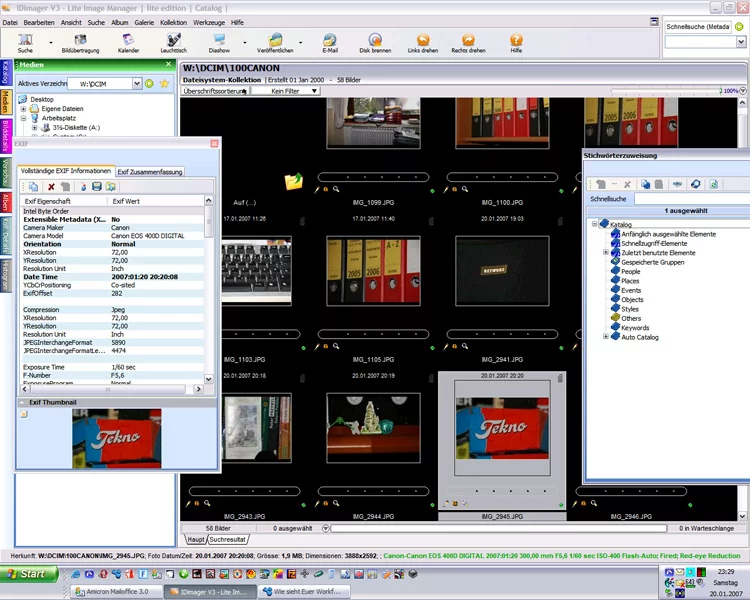Viewport: 750px width, 600px height.
Task: Open the Kein Filter dropdown
Action: [286, 91]
